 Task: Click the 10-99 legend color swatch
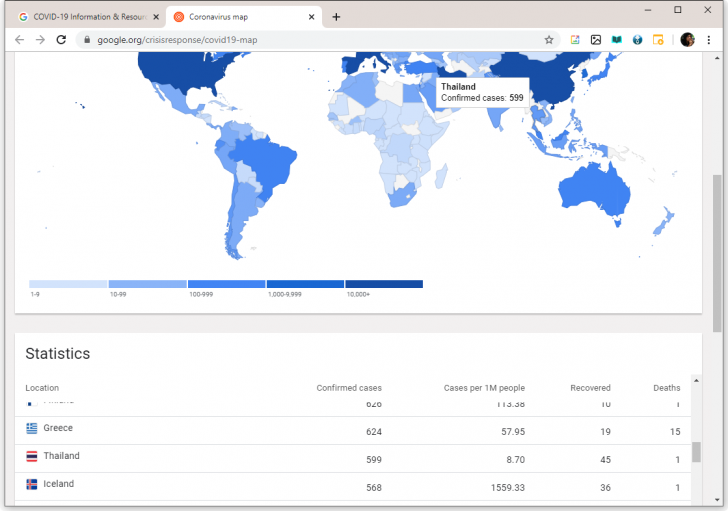click(148, 284)
